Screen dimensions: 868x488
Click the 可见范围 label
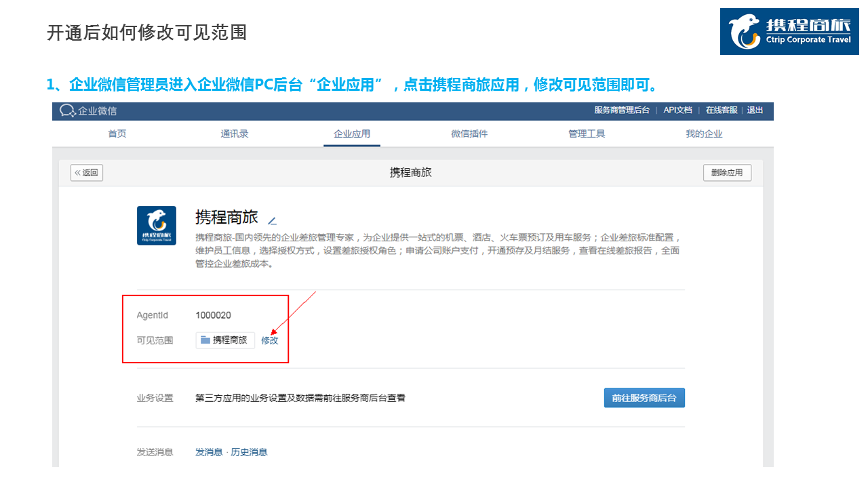[x=155, y=340]
